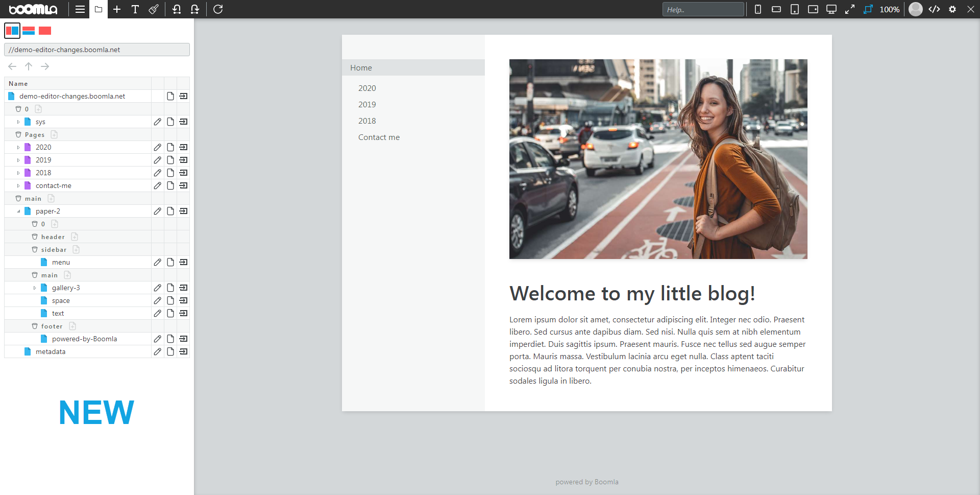Expand the sys folder in tree

click(x=18, y=122)
